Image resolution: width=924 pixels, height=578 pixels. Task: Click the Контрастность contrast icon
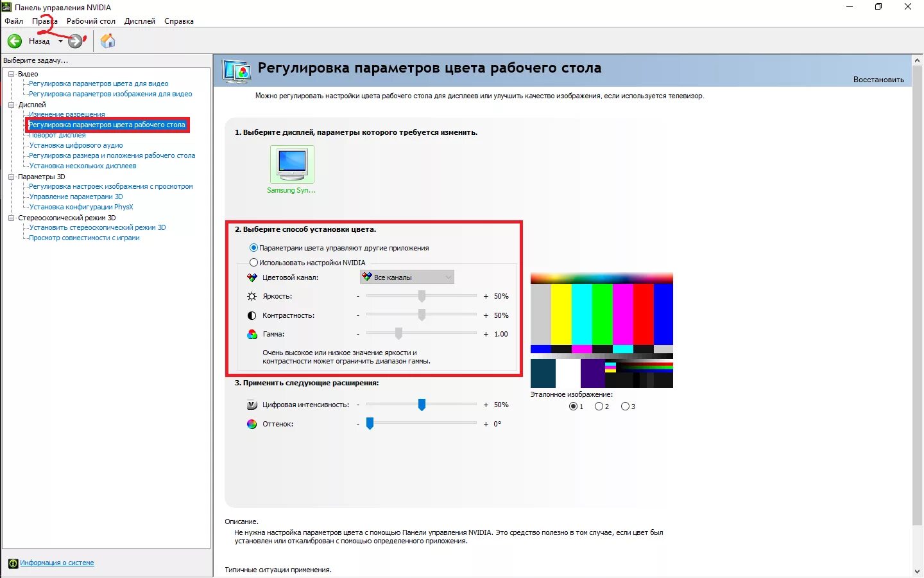click(x=252, y=316)
